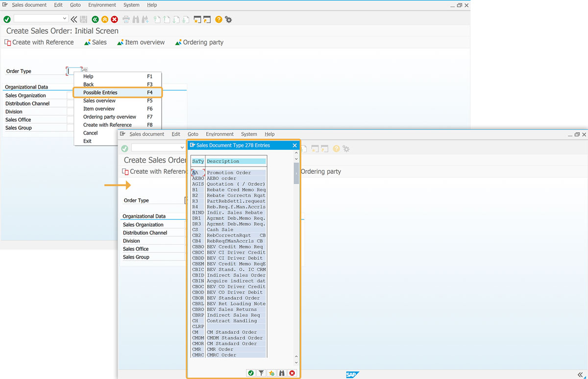This screenshot has width=588, height=379.
Task: Select the AGIS Quotation entry
Action: tap(229, 184)
